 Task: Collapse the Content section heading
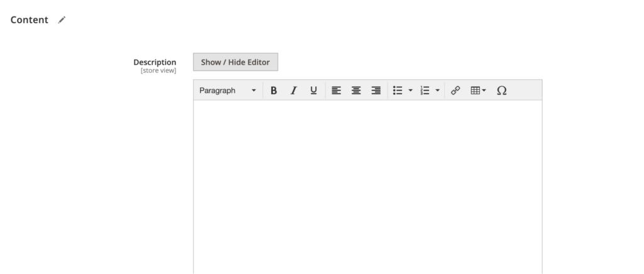tap(30, 20)
